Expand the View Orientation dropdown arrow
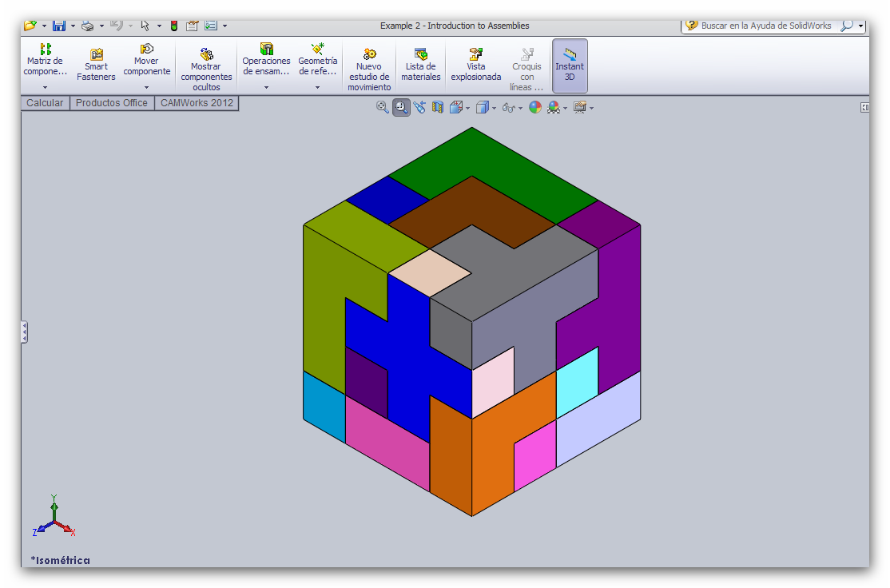890x588 pixels. click(x=467, y=108)
